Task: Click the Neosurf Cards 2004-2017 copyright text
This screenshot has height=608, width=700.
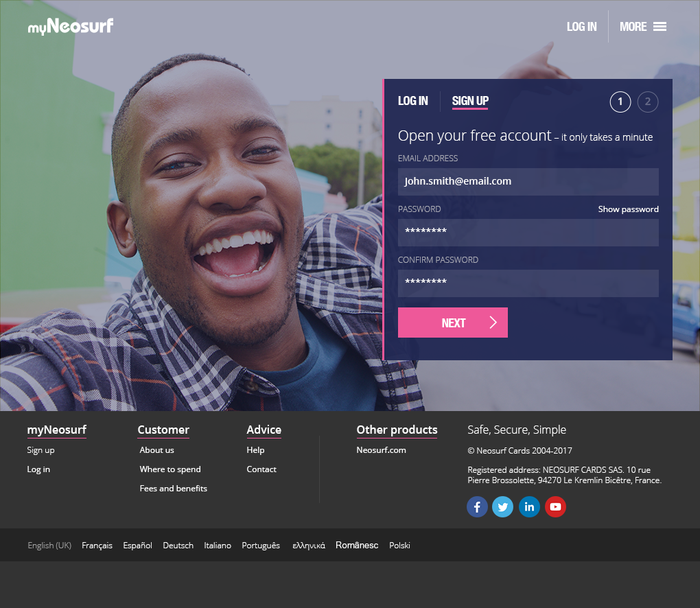Action: (520, 451)
